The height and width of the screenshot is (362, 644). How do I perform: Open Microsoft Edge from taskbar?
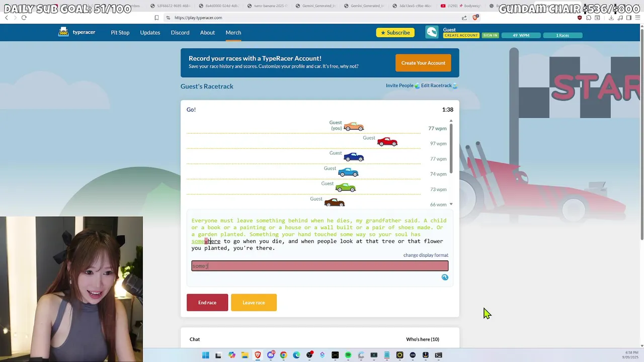click(x=296, y=355)
